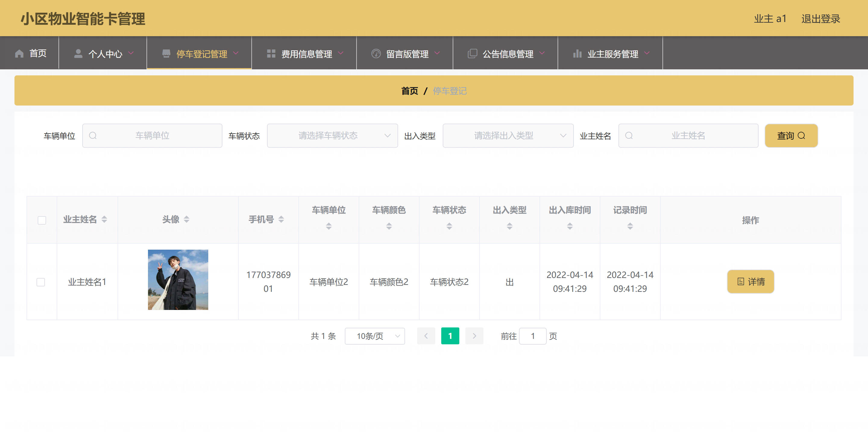Image resolution: width=868 pixels, height=442 pixels.
Task: Sort table by 业主姓名 column arrows
Action: [104, 219]
